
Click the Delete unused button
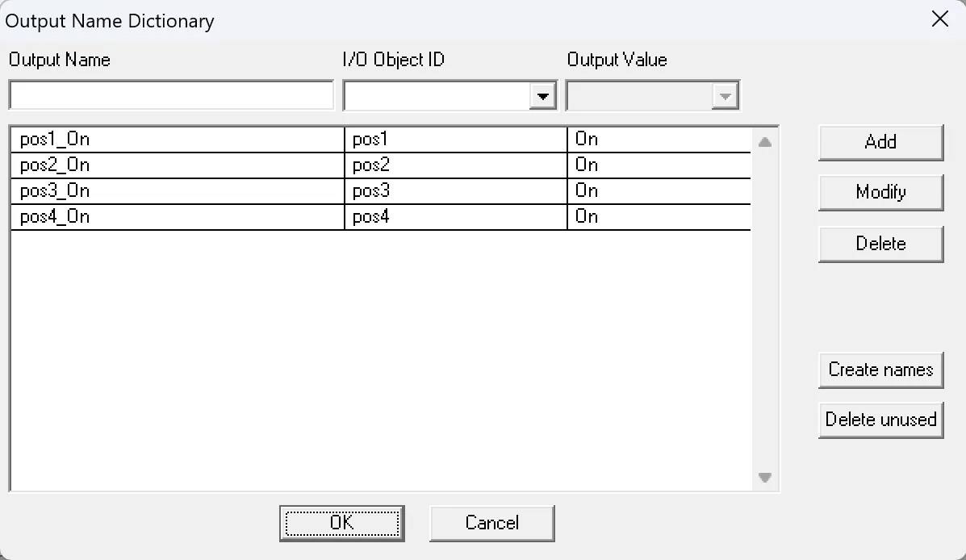[880, 420]
